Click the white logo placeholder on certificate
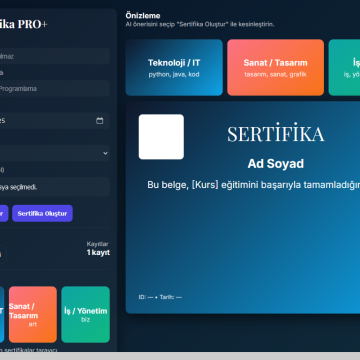The height and width of the screenshot is (360, 360). tap(161, 137)
